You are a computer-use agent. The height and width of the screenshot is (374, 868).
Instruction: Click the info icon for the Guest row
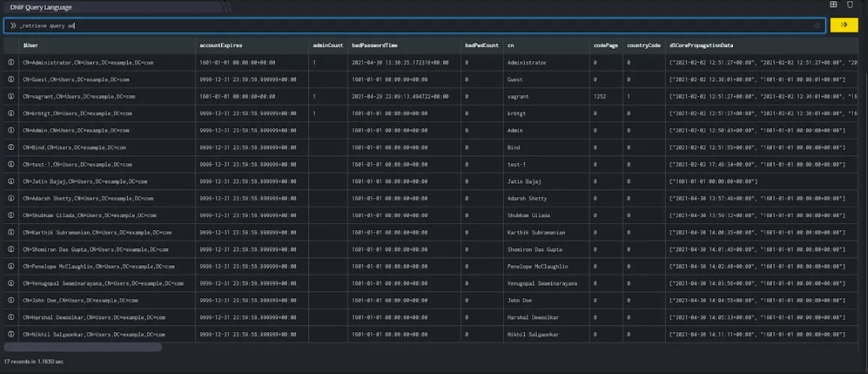coord(10,79)
